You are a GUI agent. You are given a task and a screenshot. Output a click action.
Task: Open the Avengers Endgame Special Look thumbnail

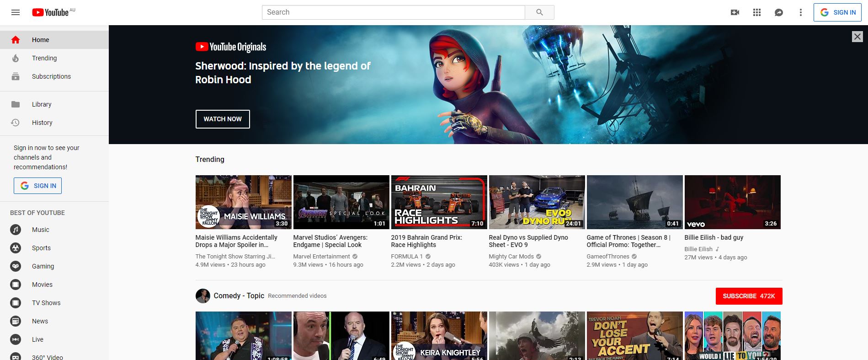341,202
